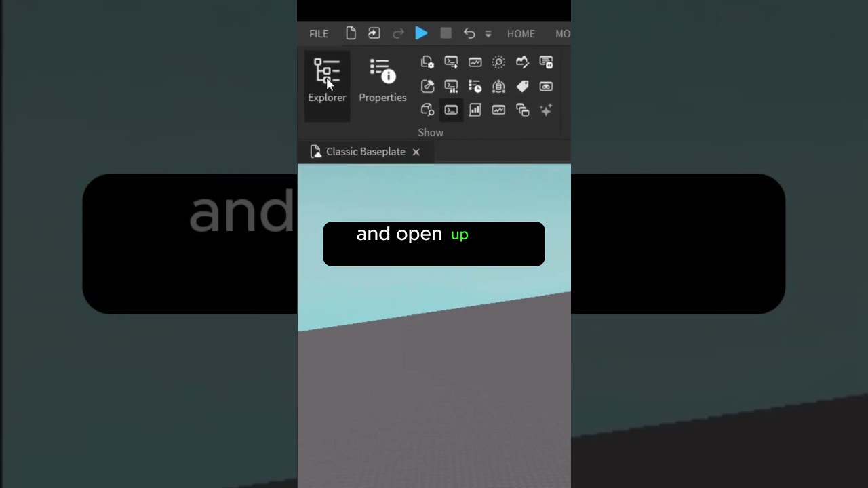Viewport: 868px width, 488px height.
Task: Open the Properties panel
Action: [x=382, y=81]
